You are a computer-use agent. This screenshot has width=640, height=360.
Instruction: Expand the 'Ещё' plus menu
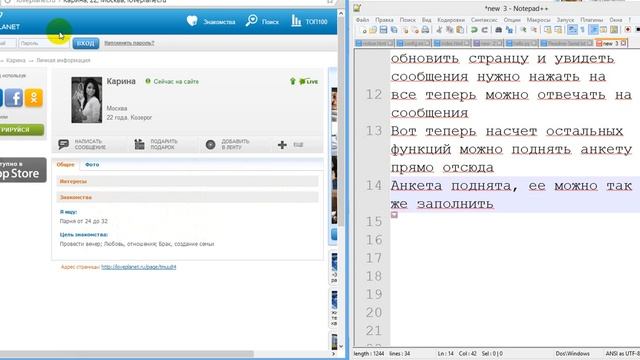click(290, 144)
